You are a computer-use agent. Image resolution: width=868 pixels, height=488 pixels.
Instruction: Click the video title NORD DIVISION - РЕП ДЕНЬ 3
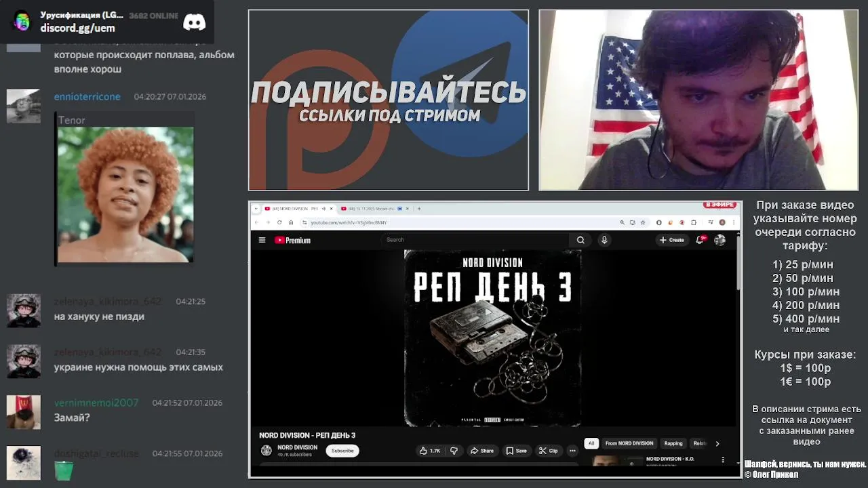coord(307,435)
